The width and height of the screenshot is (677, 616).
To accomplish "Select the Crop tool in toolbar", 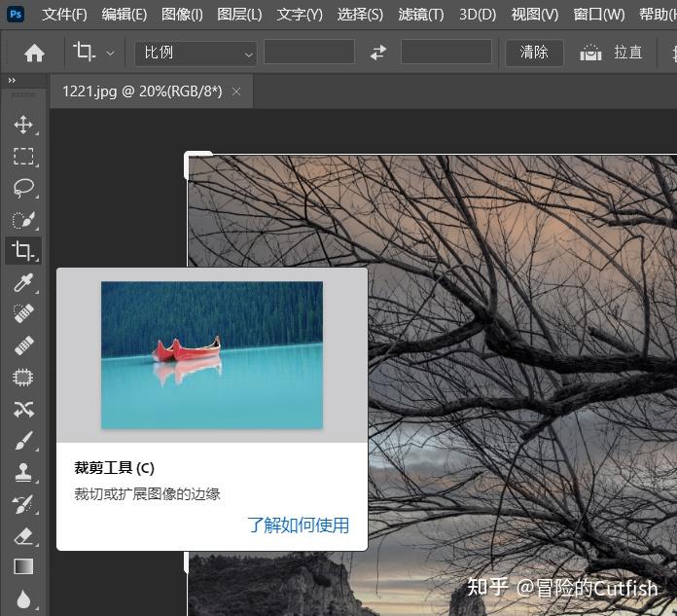I will coord(23,250).
